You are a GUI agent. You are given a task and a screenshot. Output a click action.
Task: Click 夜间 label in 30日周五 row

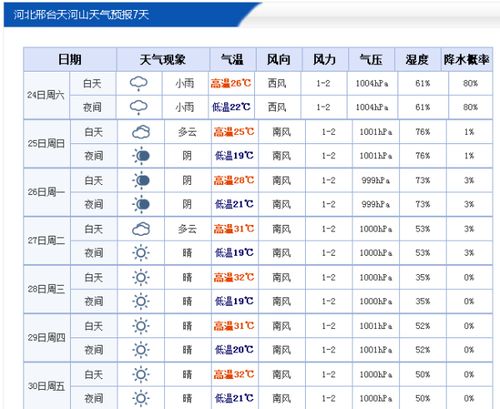click(94, 398)
